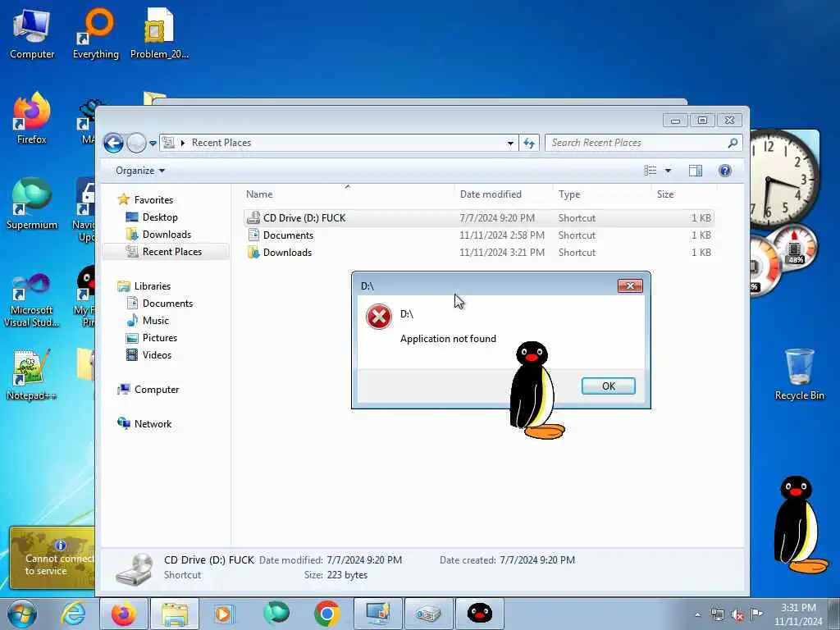Toggle the preview pane button
The height and width of the screenshot is (630, 840).
(696, 171)
